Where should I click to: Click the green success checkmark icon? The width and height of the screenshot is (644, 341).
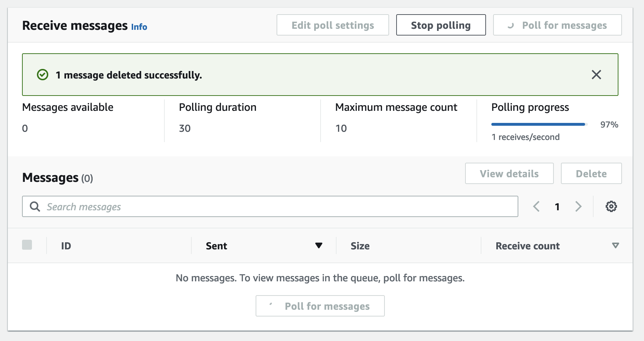(x=43, y=75)
